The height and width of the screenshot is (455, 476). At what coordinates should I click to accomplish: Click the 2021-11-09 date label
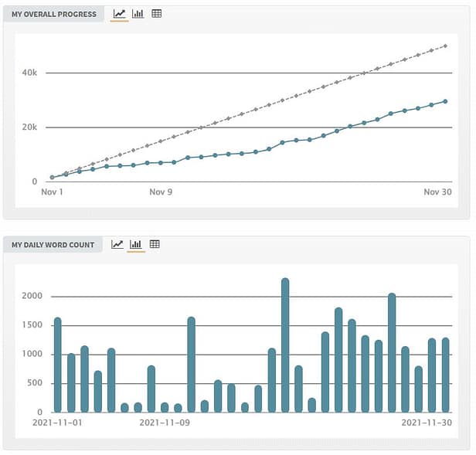pos(165,423)
